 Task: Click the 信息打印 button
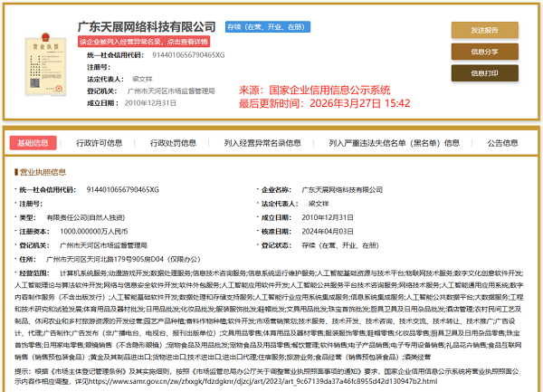point(484,73)
